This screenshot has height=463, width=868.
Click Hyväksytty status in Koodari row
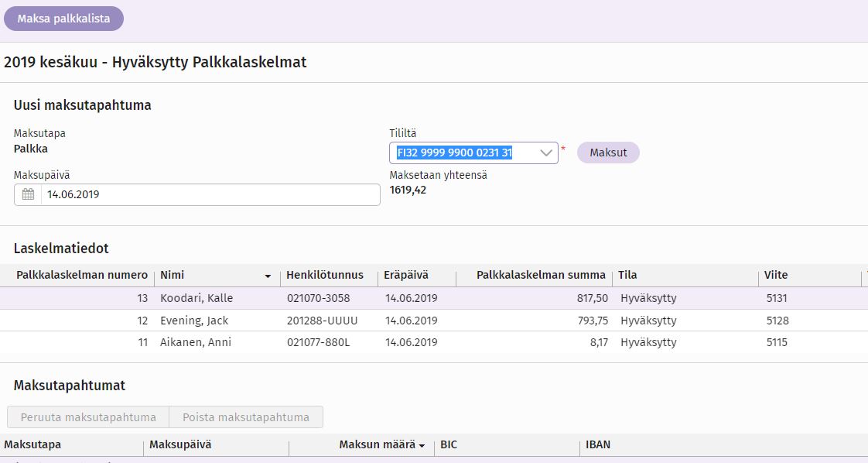tap(648, 298)
